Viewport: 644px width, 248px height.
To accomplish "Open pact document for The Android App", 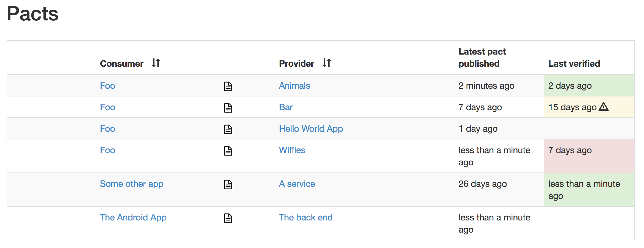I will (x=228, y=218).
